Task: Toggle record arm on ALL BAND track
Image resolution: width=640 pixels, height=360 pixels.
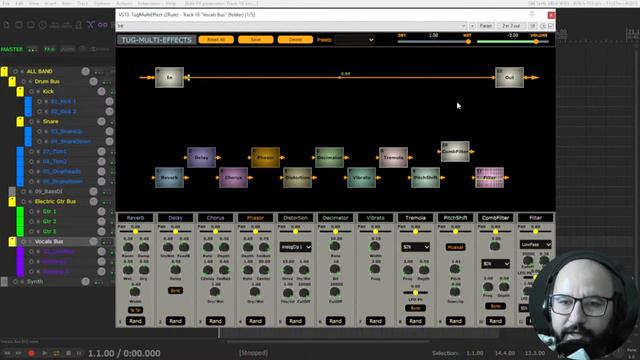Action: [16, 71]
